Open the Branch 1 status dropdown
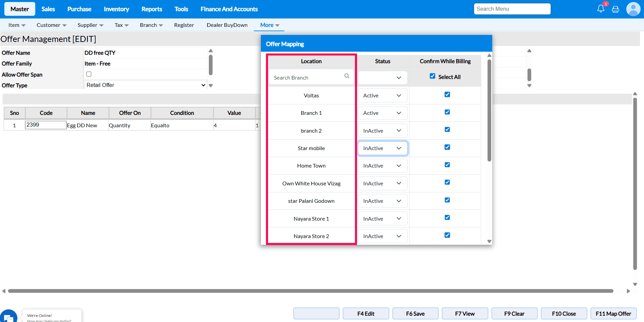 (x=382, y=113)
